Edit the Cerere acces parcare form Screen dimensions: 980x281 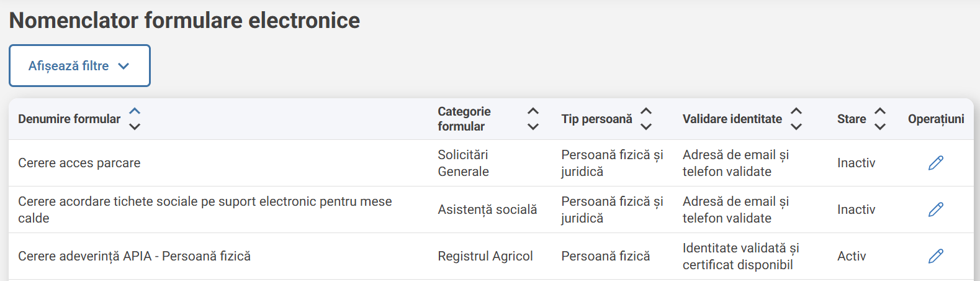pyautogui.click(x=935, y=163)
